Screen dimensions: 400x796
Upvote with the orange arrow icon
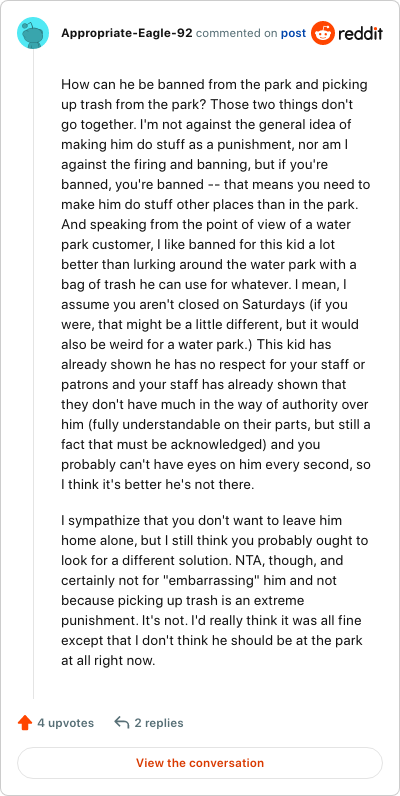(x=25, y=723)
